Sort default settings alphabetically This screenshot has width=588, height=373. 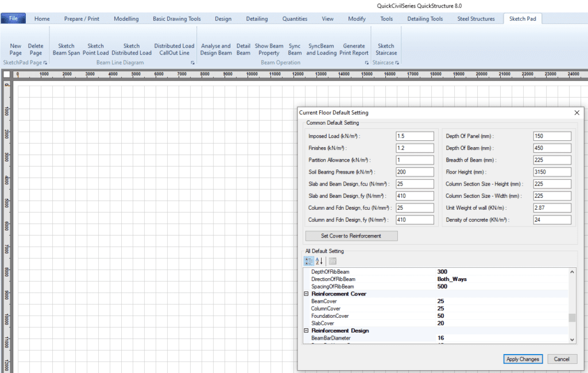coord(319,261)
